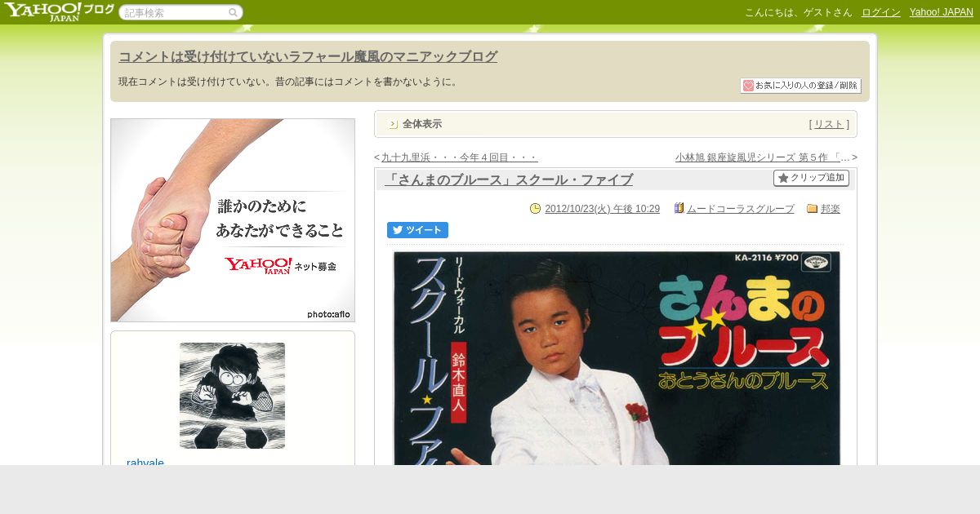This screenshot has height=514, width=980.
Task: Open blog title コメントは受け付けていない link
Action: tap(308, 56)
